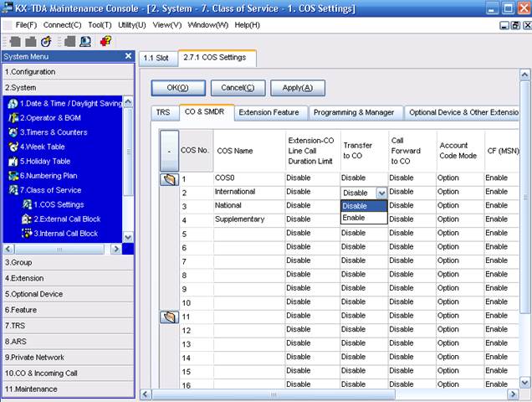Click the Timers & Counters icon
Image resolution: width=532 pixels, height=402 pixels.
click(x=13, y=132)
